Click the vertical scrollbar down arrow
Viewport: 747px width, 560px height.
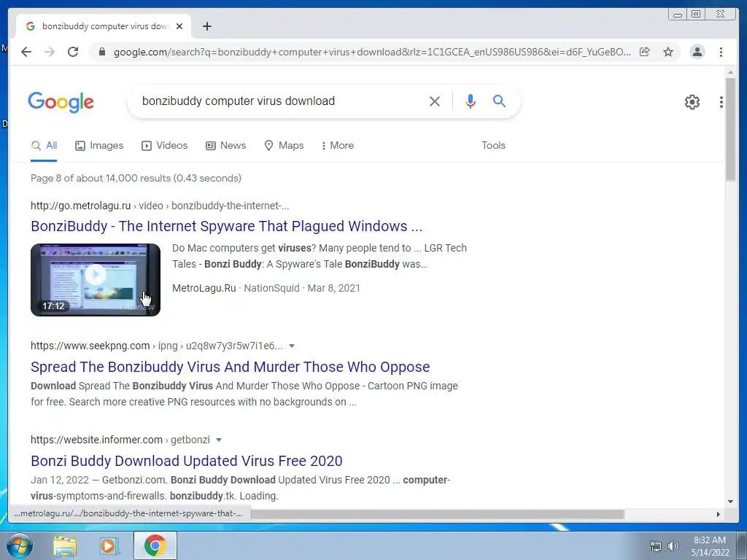pos(730,502)
